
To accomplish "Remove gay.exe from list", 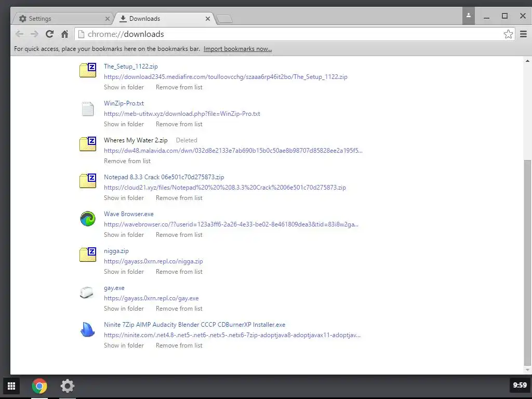I will [x=179, y=309].
